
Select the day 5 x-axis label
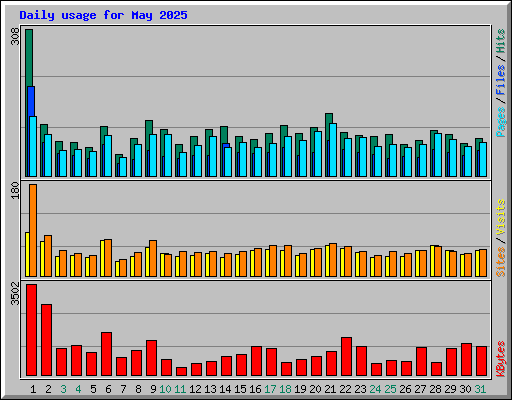pyautogui.click(x=93, y=389)
